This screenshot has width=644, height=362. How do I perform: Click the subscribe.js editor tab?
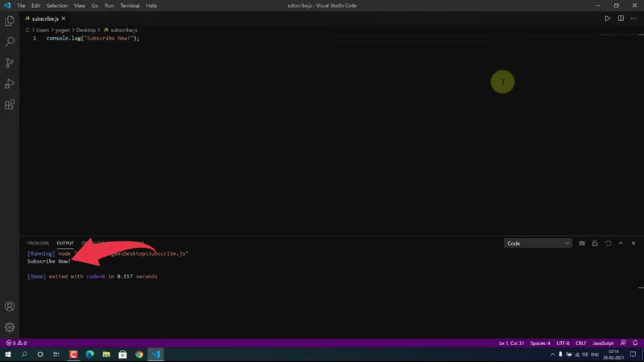(44, 18)
